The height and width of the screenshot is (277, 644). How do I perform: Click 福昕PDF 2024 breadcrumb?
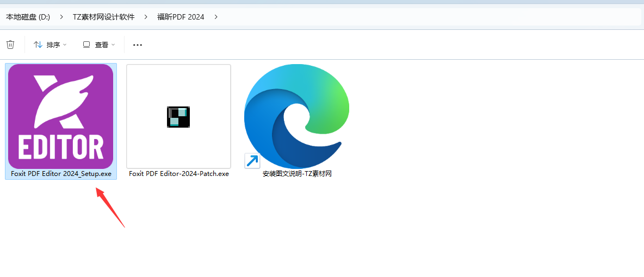coord(181,17)
